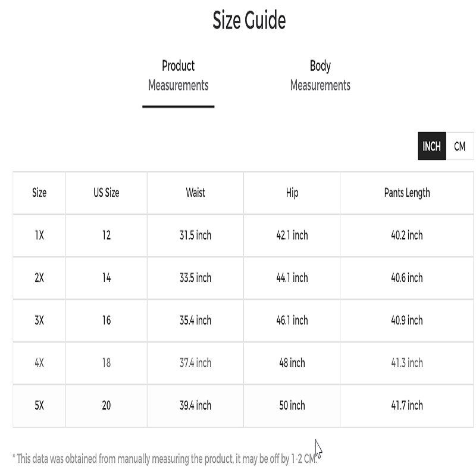Select the 1X size row label

[39, 236]
